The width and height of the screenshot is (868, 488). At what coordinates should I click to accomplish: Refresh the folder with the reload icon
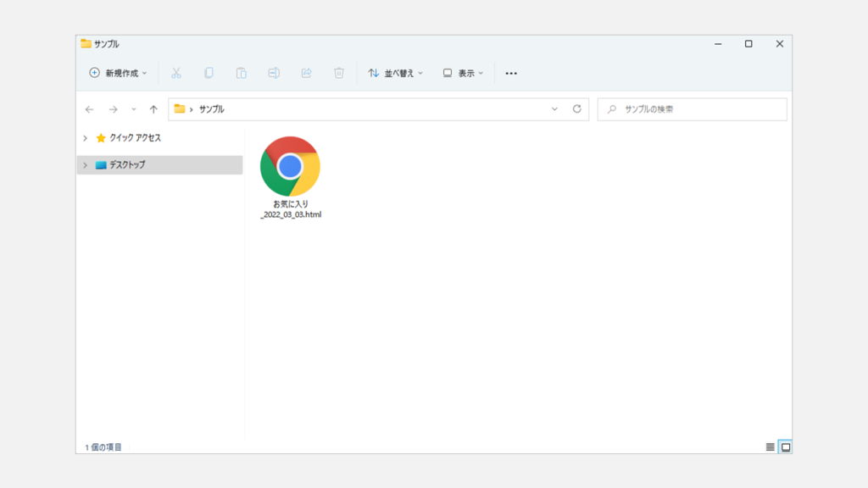577,109
